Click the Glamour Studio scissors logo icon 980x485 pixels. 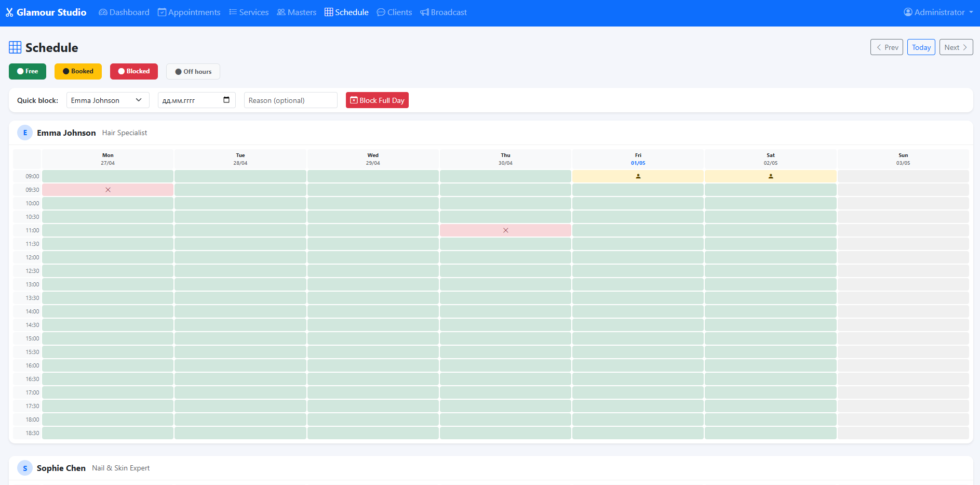[x=9, y=12]
